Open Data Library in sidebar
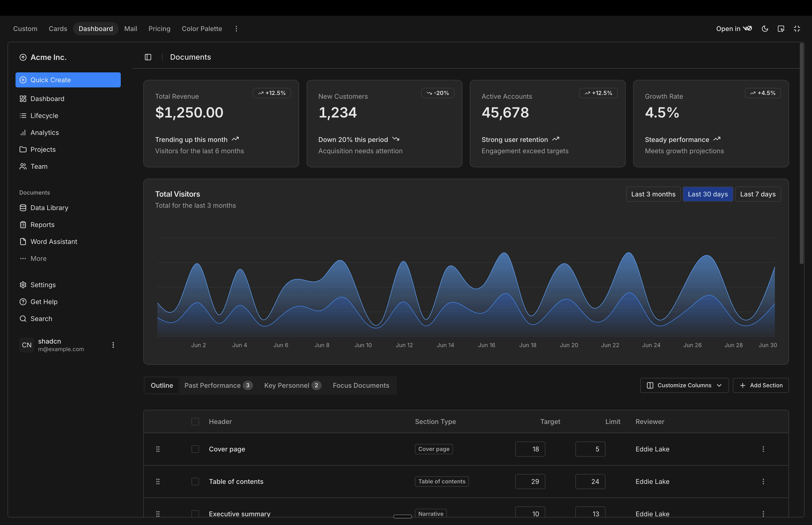 (49, 208)
